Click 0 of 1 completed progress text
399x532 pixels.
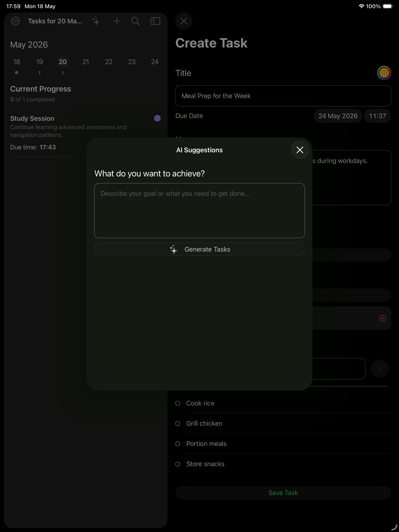pos(33,99)
